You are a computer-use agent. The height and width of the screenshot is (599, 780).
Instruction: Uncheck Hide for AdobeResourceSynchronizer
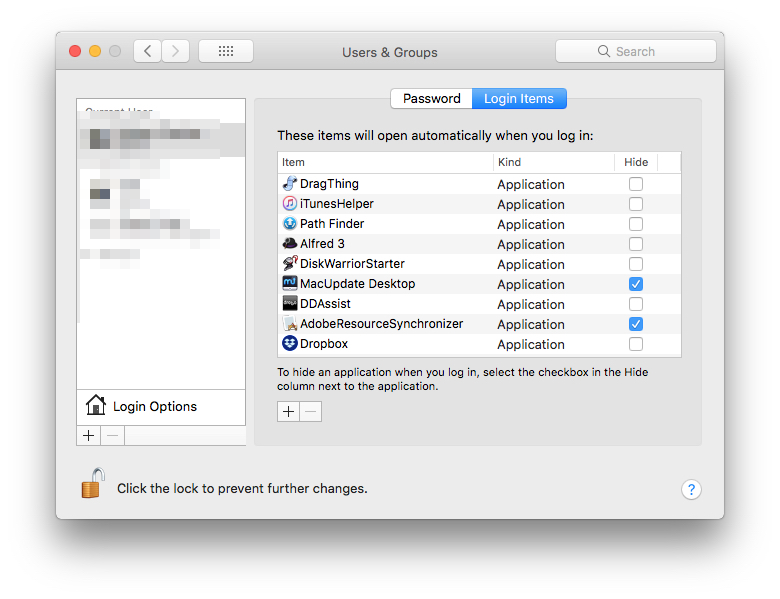pos(636,324)
